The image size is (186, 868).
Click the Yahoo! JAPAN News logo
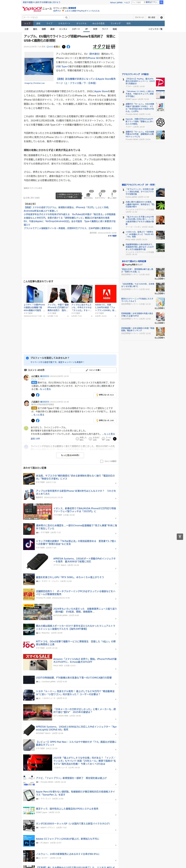(x=37, y=9)
